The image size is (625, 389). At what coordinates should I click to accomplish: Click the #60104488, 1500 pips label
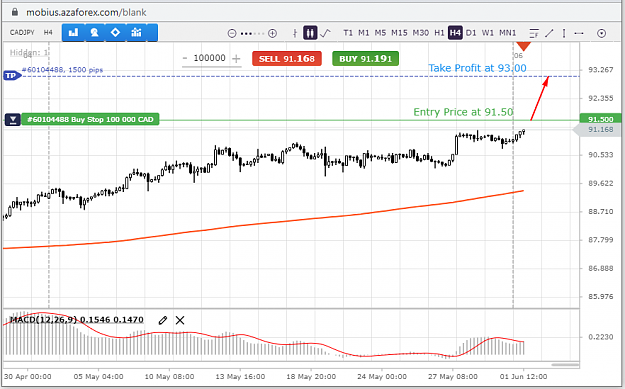(62, 70)
